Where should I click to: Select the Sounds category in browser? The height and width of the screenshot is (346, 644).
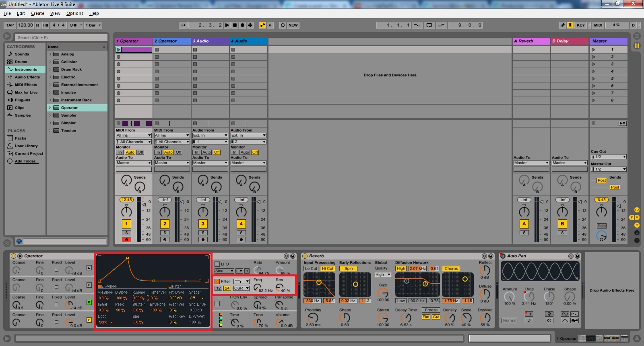22,54
